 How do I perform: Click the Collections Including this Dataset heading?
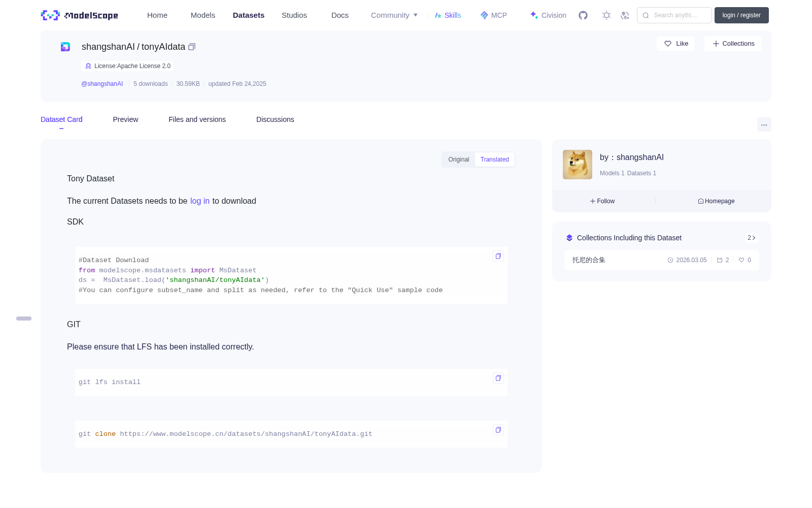coord(629,238)
